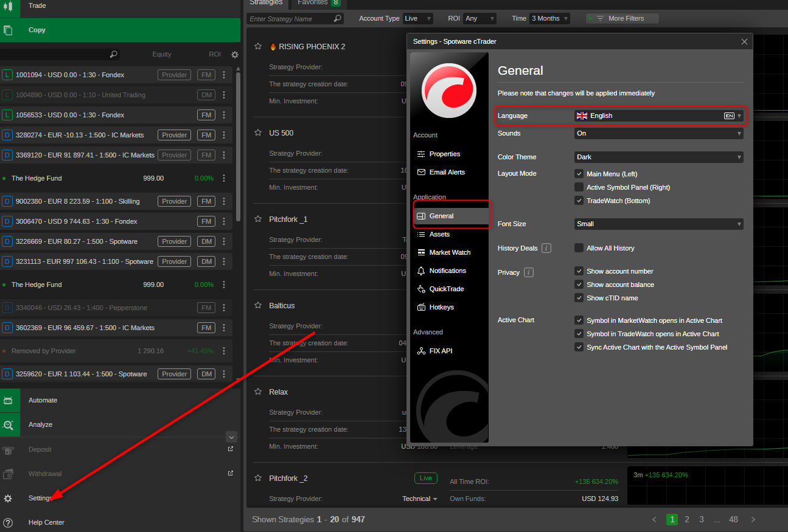Toggle Symbol in TradeWatch opens in Active Chart

tap(579, 334)
